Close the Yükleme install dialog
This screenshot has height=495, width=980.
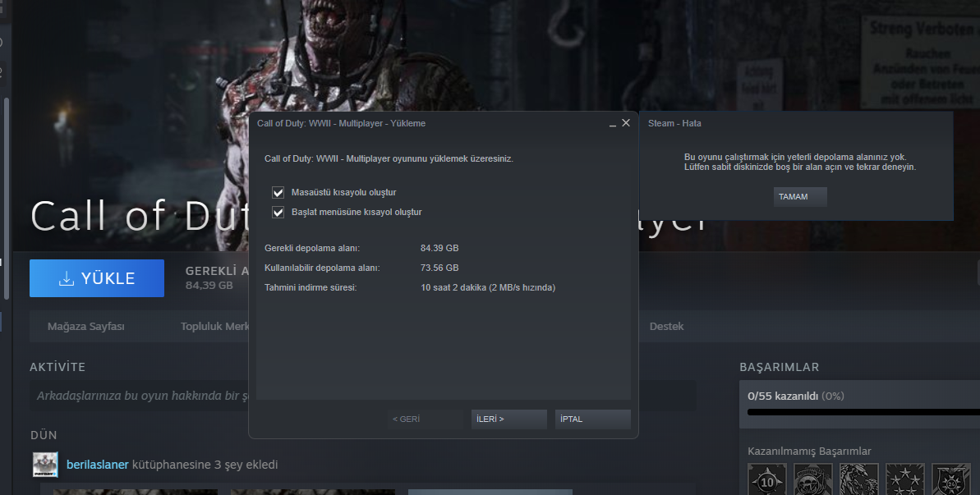pos(626,123)
